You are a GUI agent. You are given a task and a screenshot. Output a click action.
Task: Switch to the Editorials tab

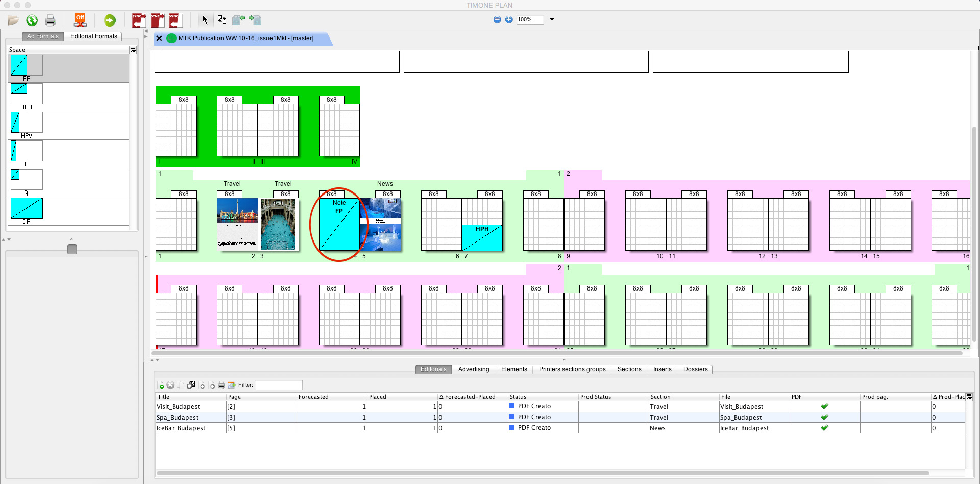pos(433,369)
